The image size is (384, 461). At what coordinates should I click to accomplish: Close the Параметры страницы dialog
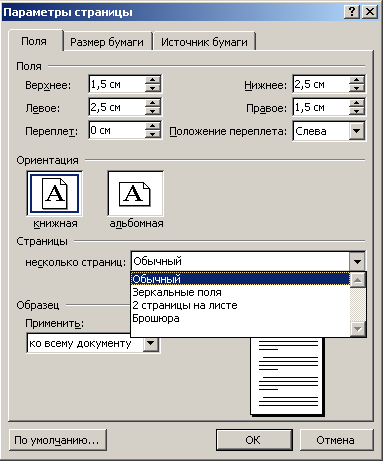(370, 12)
